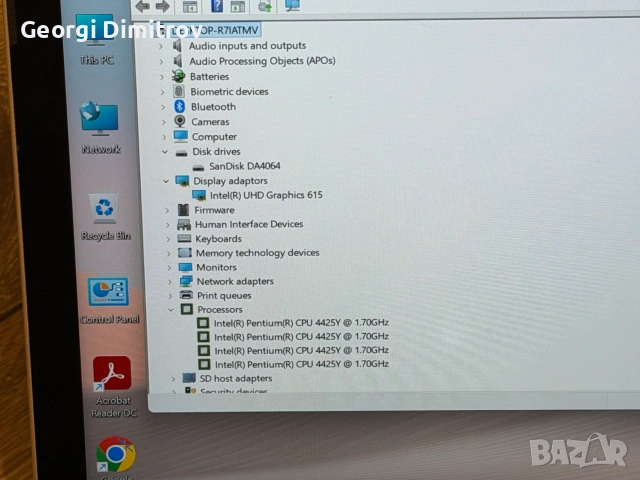Select the 'Memory technology devices' label

(258, 253)
